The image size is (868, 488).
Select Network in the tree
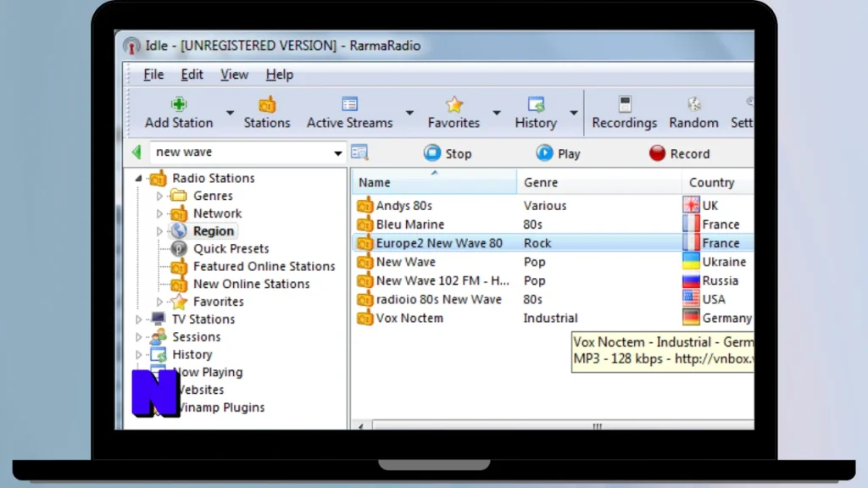[x=217, y=213]
